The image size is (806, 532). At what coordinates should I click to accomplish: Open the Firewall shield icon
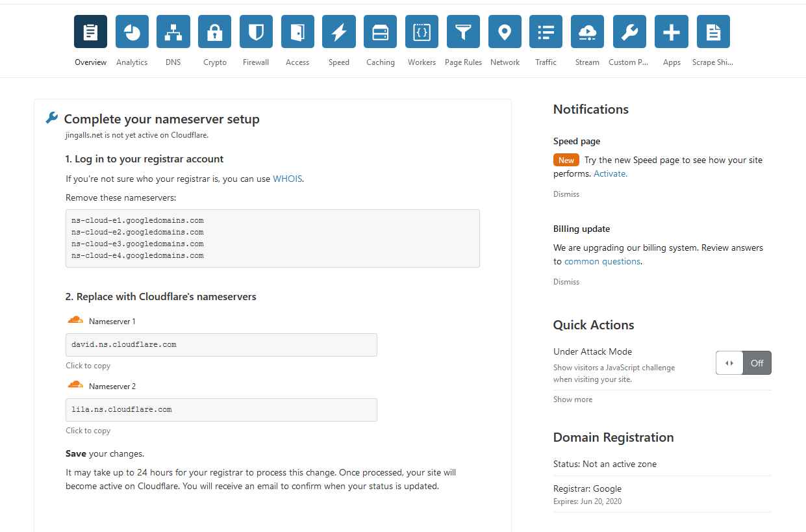(x=256, y=32)
